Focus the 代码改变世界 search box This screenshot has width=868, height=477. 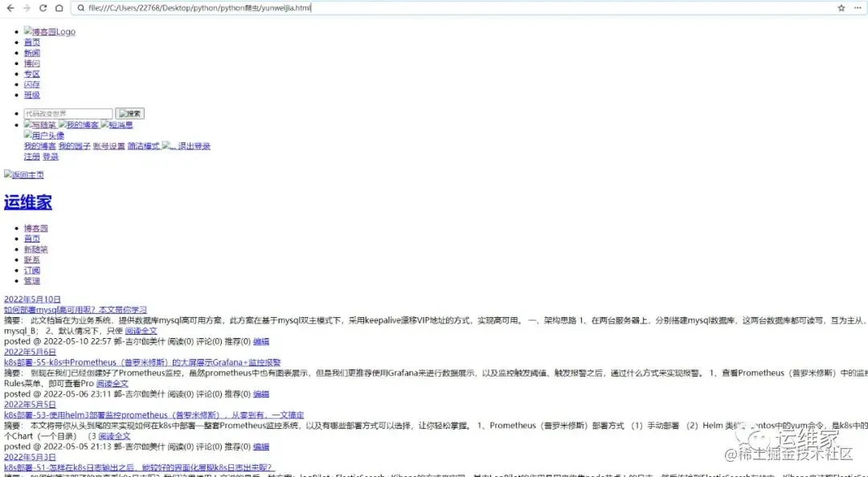coord(68,113)
